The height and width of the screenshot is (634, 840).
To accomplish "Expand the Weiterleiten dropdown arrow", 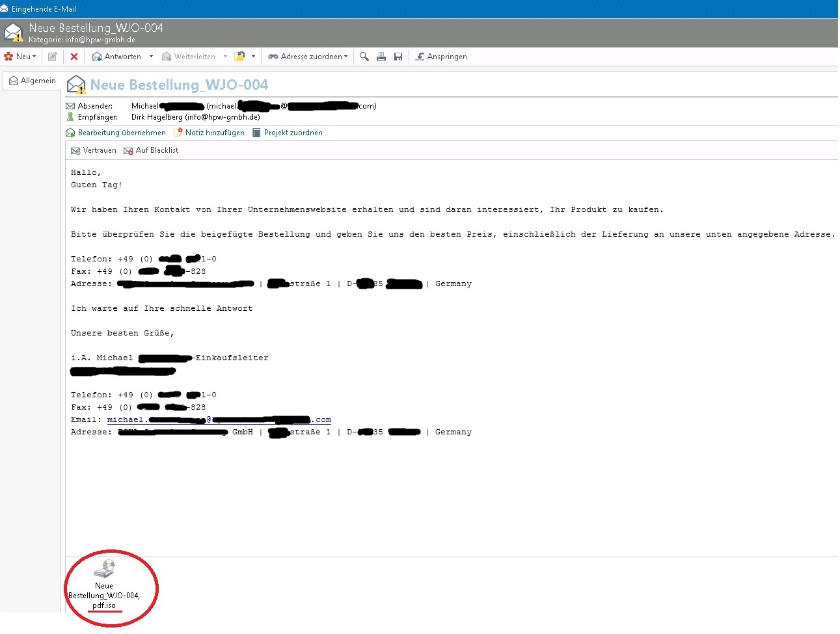I will (225, 57).
